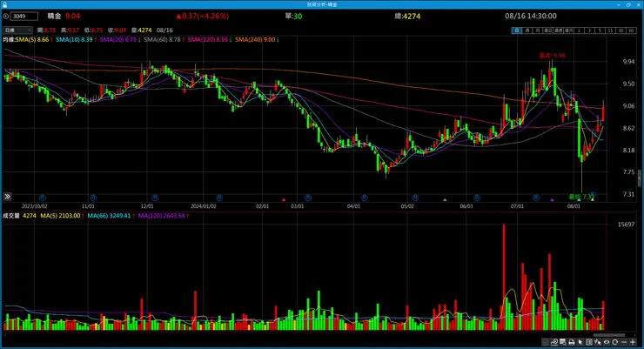Select the adjusted weekly (還週) period tab

click(x=558, y=30)
